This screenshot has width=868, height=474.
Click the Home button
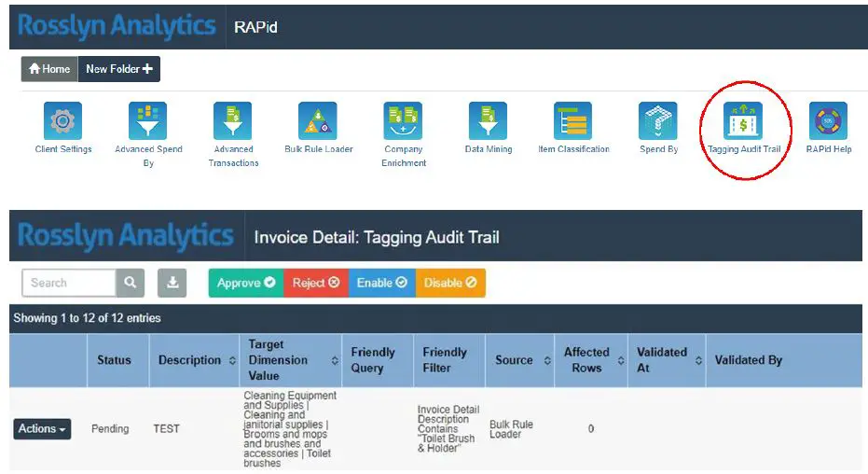[x=49, y=69]
